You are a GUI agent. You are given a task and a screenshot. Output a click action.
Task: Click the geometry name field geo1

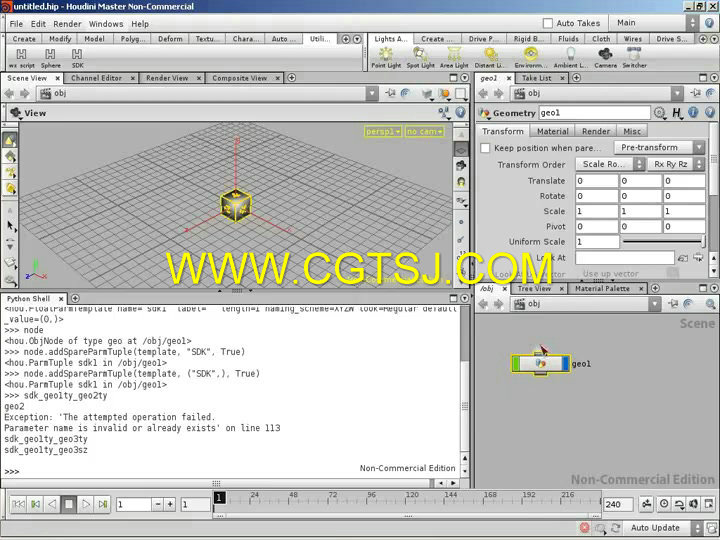pyautogui.click(x=595, y=112)
